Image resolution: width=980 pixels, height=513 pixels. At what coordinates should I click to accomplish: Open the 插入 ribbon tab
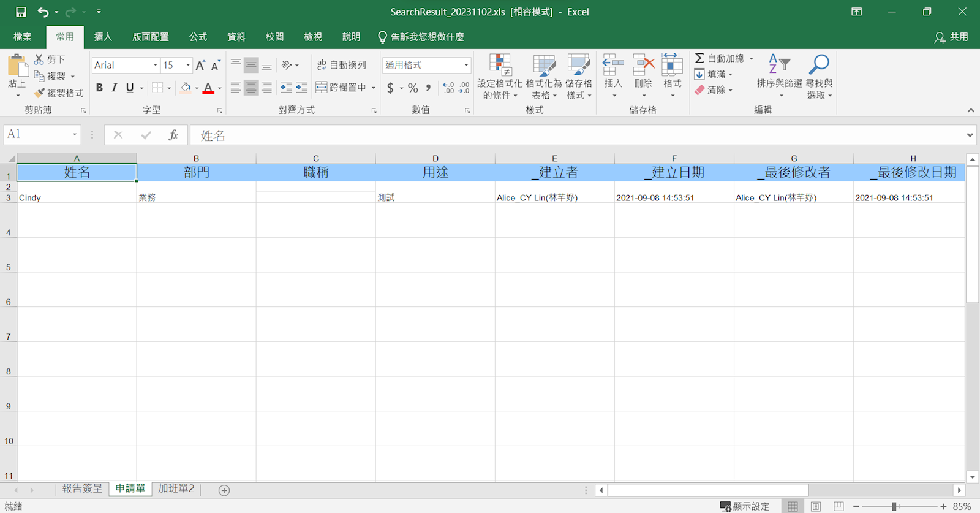point(103,37)
